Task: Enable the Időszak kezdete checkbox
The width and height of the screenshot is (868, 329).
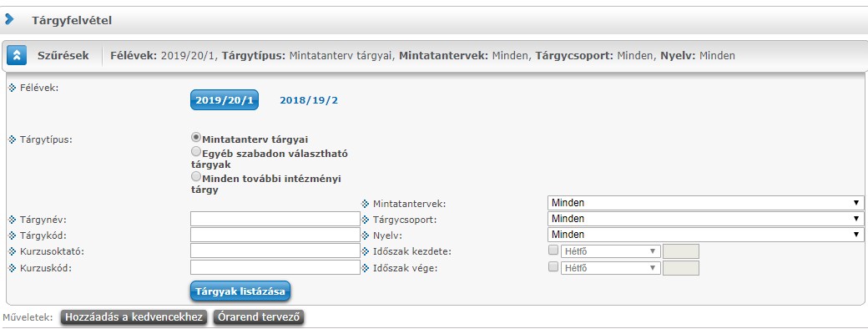Action: [x=553, y=251]
